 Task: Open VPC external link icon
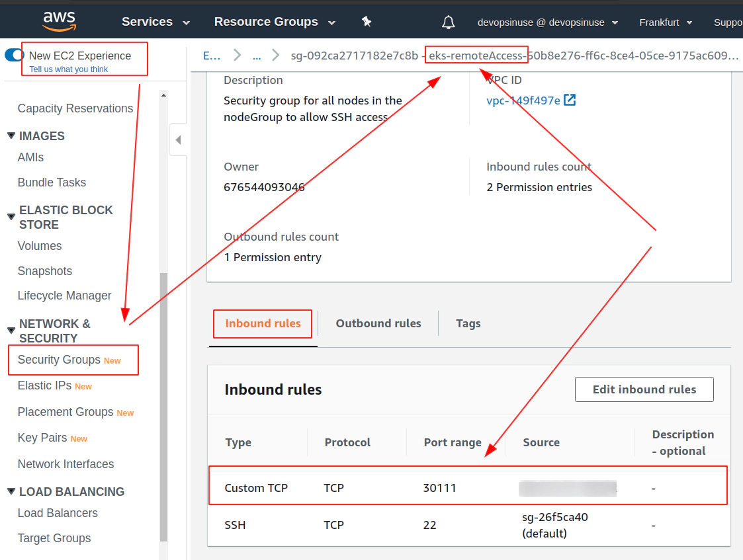click(570, 100)
